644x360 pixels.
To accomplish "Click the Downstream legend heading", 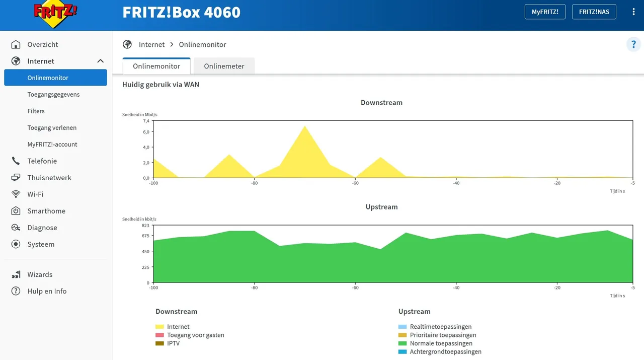I will coord(177,312).
